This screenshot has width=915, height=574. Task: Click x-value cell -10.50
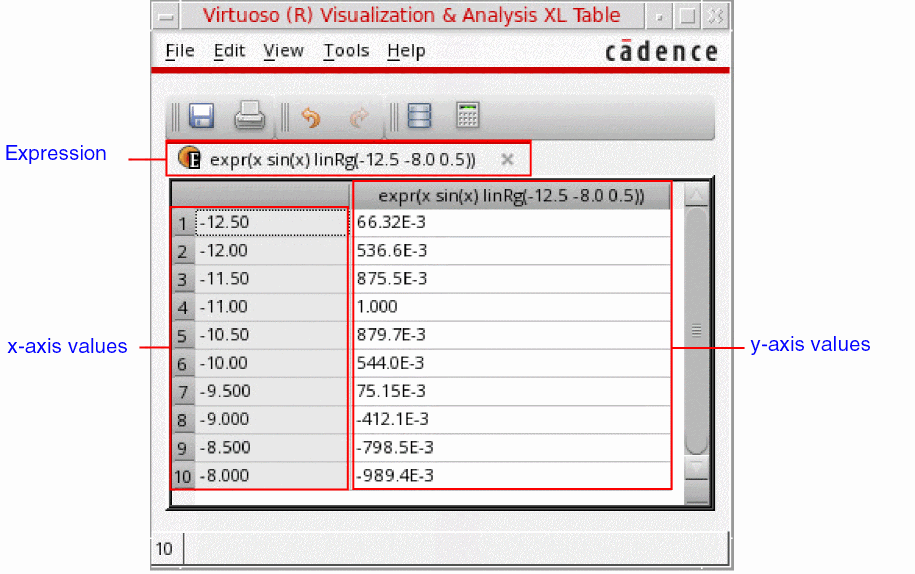pos(271,335)
